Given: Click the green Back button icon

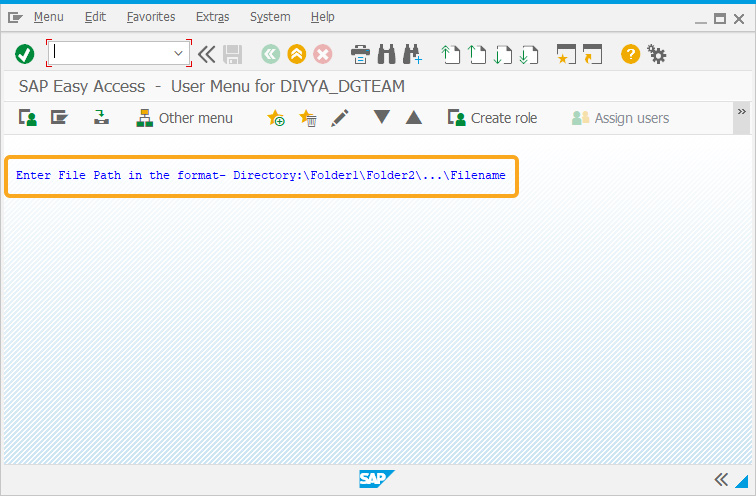Looking at the screenshot, I should [x=270, y=54].
